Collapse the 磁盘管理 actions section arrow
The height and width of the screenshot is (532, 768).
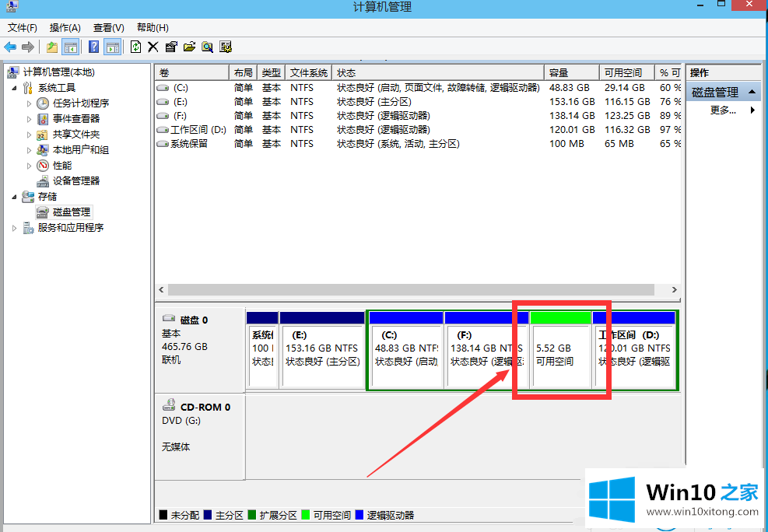pyautogui.click(x=752, y=92)
